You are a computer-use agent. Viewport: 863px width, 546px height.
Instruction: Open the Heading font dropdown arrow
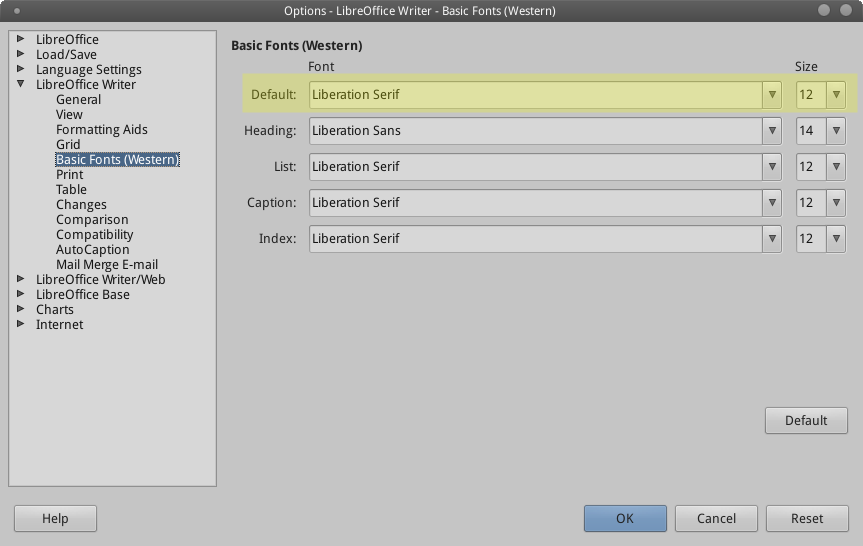(771, 131)
